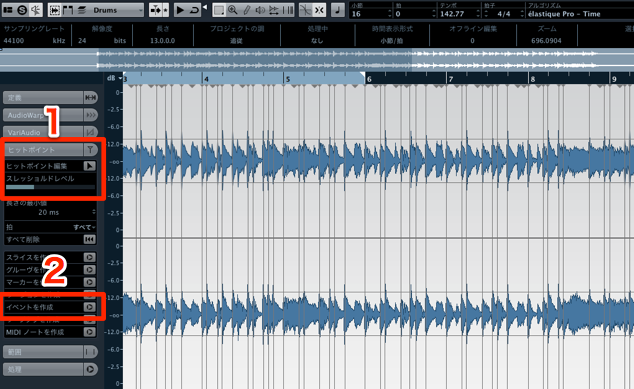Click the 範囲 tab range icon
The width and height of the screenshot is (634, 389).
coord(91,352)
